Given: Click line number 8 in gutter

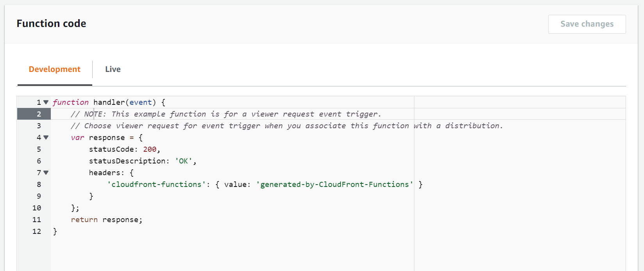Looking at the screenshot, I should [39, 185].
